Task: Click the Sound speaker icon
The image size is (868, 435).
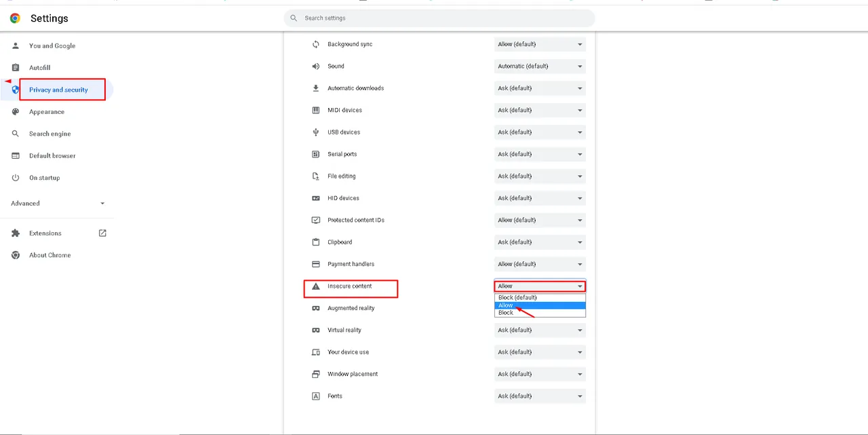Action: (x=315, y=66)
